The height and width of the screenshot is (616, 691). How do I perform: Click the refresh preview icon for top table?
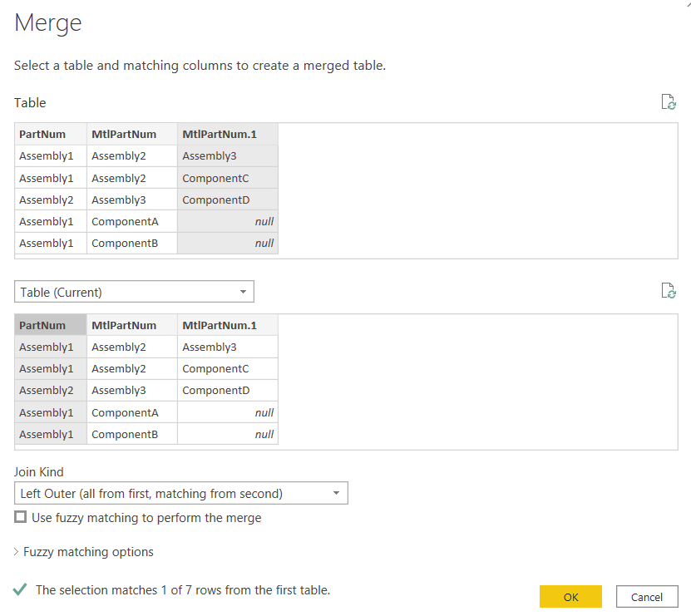669,101
